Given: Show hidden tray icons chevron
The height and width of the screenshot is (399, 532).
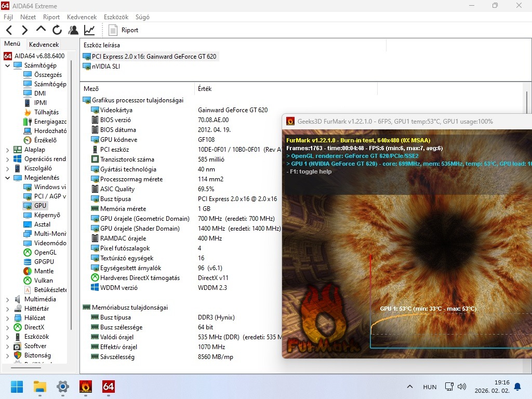Looking at the screenshot, I should pos(410,387).
